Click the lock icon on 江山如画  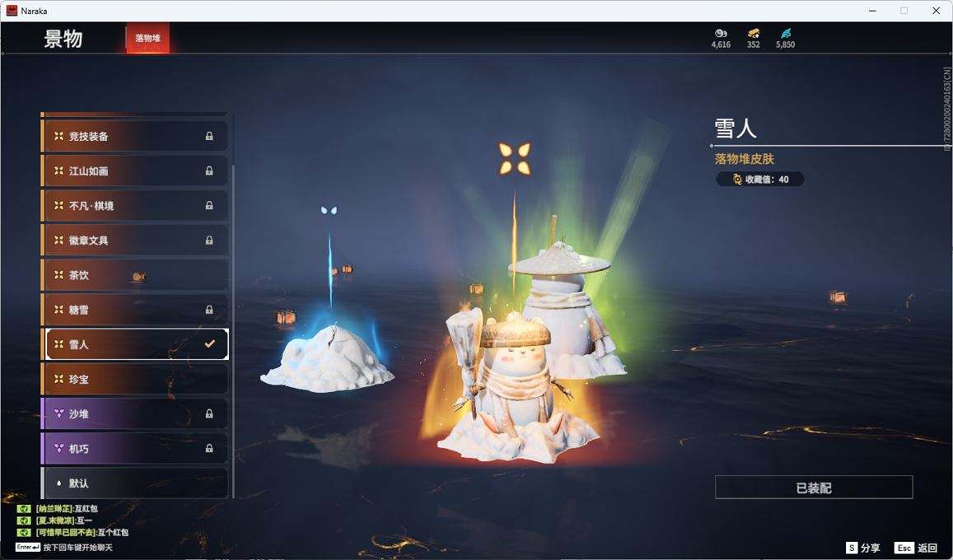209,170
